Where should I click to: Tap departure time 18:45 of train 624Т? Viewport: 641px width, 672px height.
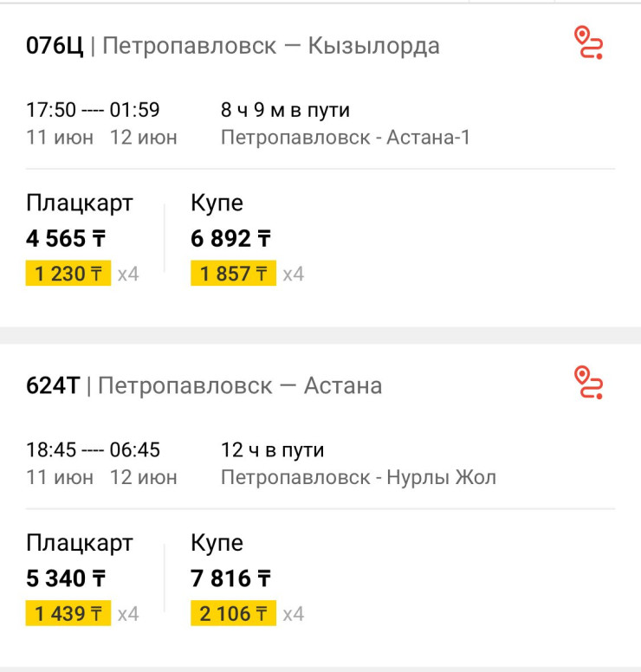tap(51, 449)
